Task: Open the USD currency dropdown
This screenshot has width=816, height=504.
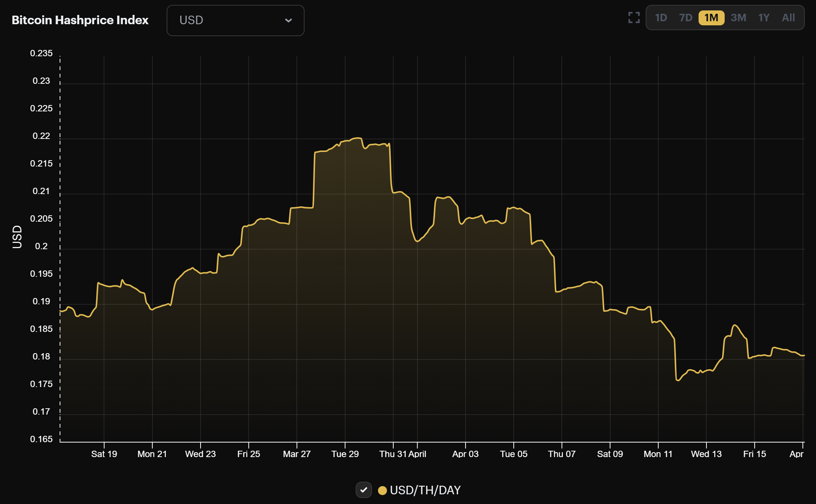Action: click(x=235, y=20)
